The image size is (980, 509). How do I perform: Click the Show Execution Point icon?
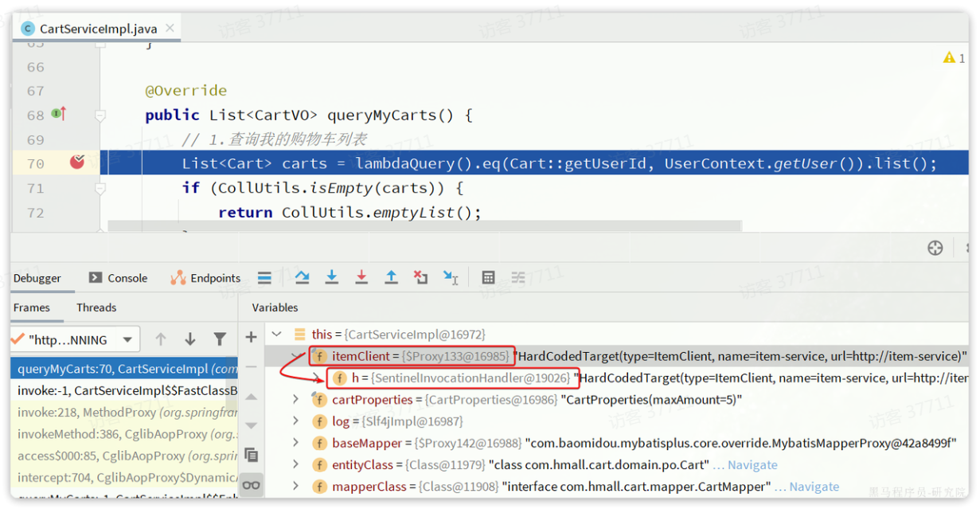click(x=265, y=278)
